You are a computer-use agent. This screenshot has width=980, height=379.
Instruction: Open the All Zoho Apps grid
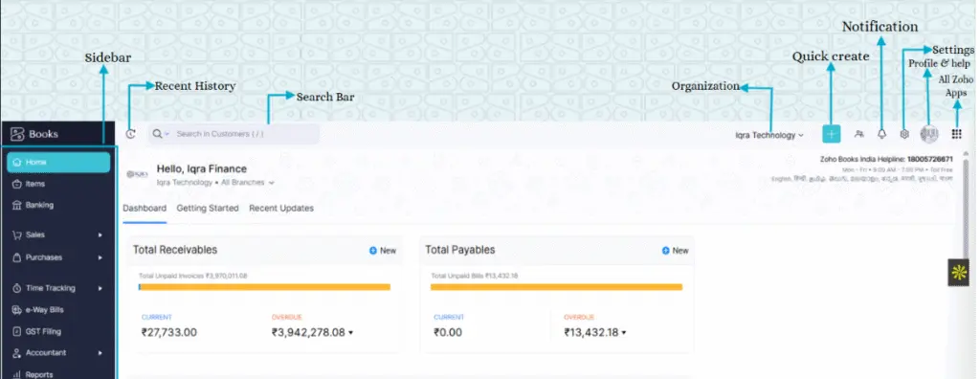tap(956, 134)
